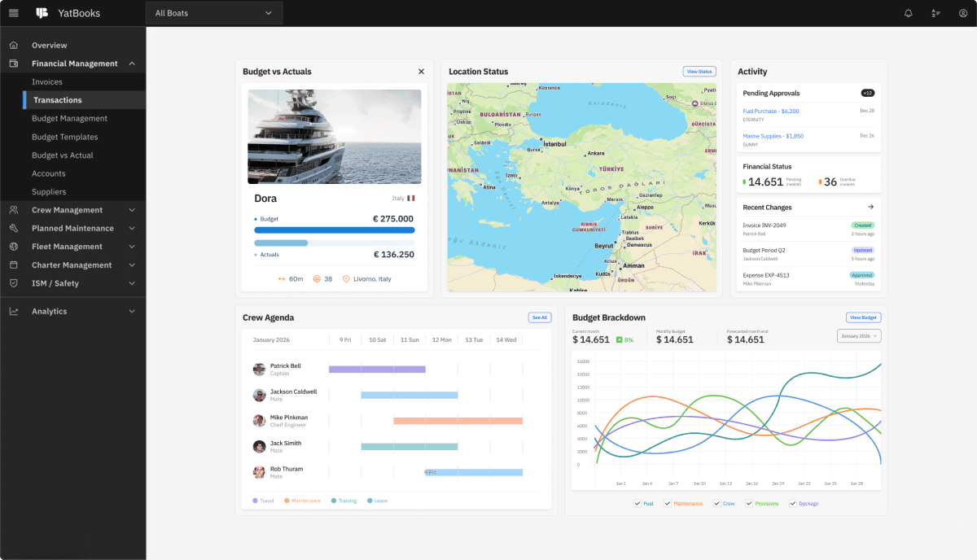Click the hamburger menu icon top left
977x560 pixels.
click(x=13, y=13)
